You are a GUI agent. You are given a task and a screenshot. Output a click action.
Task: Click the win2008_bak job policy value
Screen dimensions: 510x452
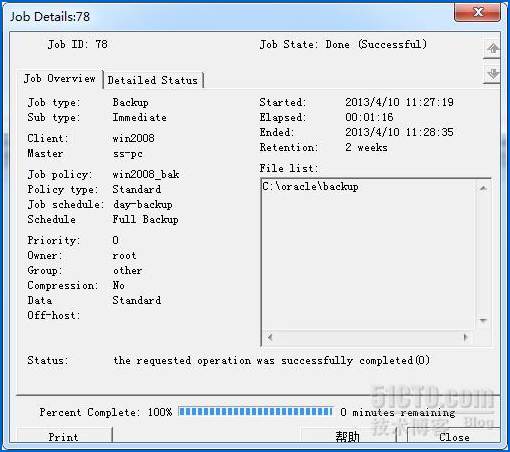tap(146, 174)
